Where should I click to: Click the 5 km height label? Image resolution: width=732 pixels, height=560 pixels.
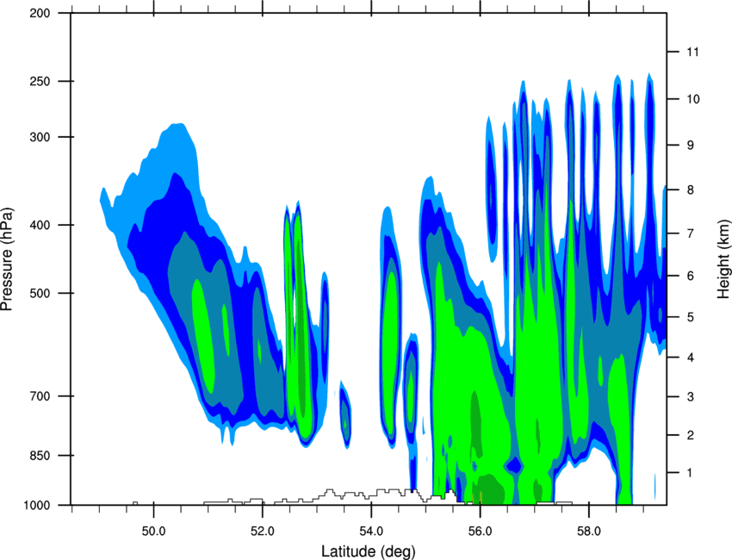pos(691,318)
